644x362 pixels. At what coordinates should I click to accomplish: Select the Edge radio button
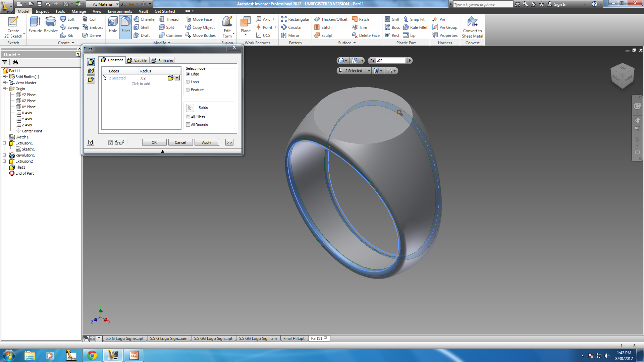188,74
